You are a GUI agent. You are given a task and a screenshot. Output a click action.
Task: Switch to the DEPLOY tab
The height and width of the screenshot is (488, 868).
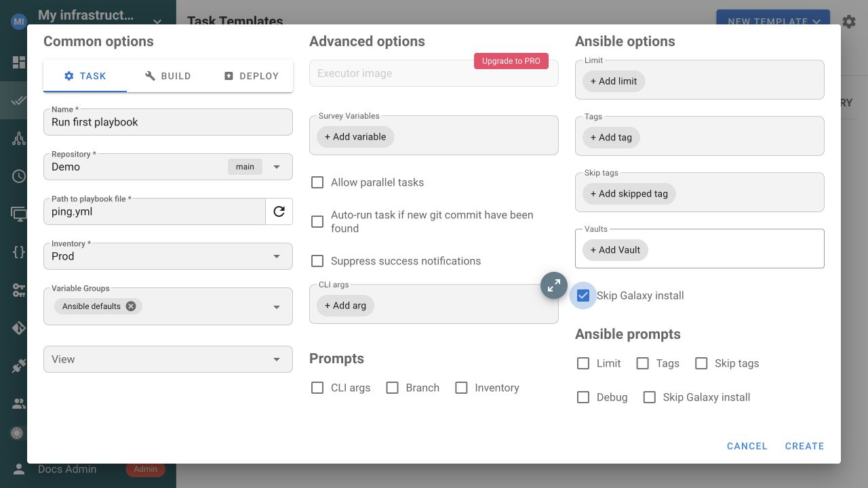[252, 76]
